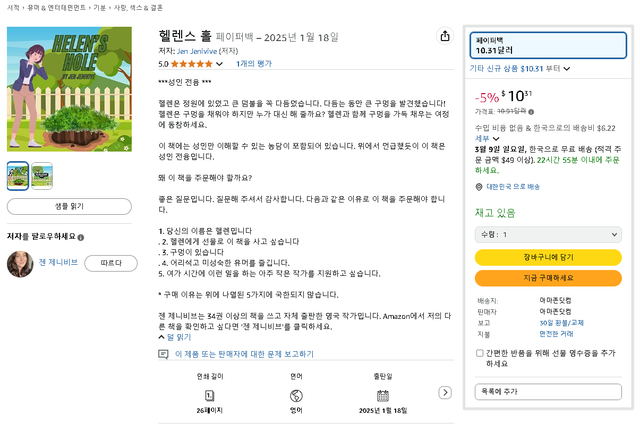Collapse description with Read less
640x429 pixels.
(x=175, y=337)
